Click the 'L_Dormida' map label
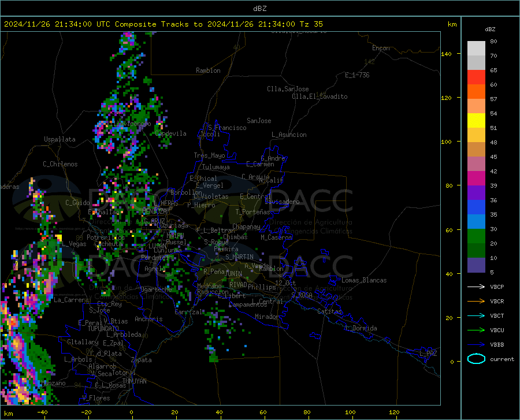This screenshot has width=520, height=420. point(361,328)
